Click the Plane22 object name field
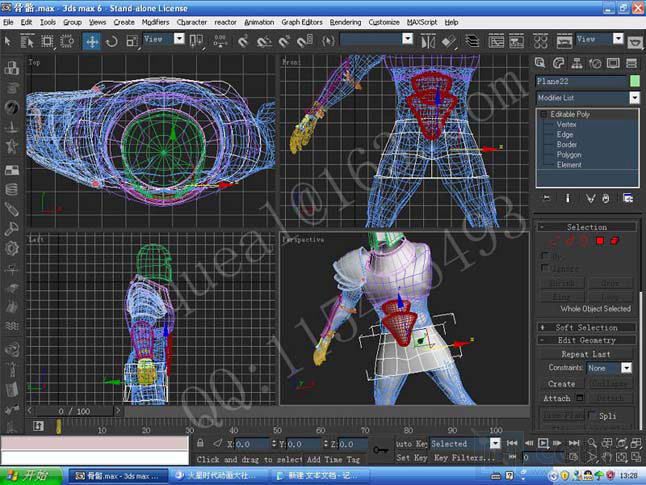The height and width of the screenshot is (485, 646). 581,81
